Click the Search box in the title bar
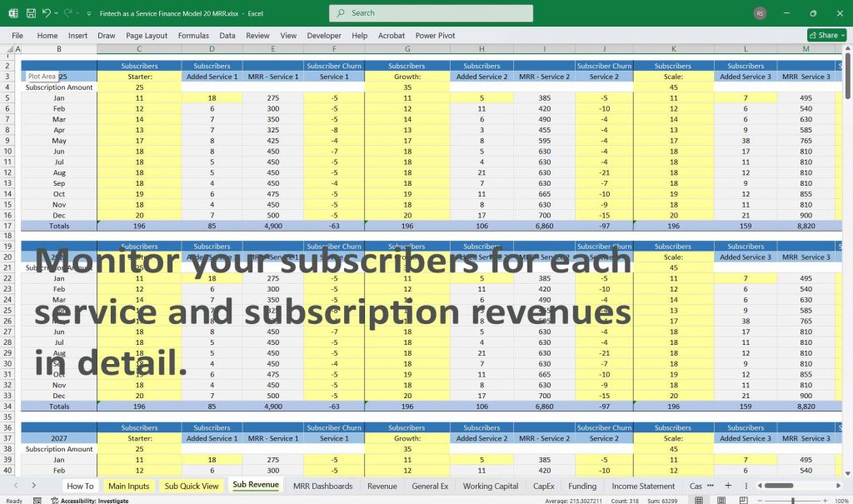Viewport: 853px width, 504px height. click(x=430, y=13)
